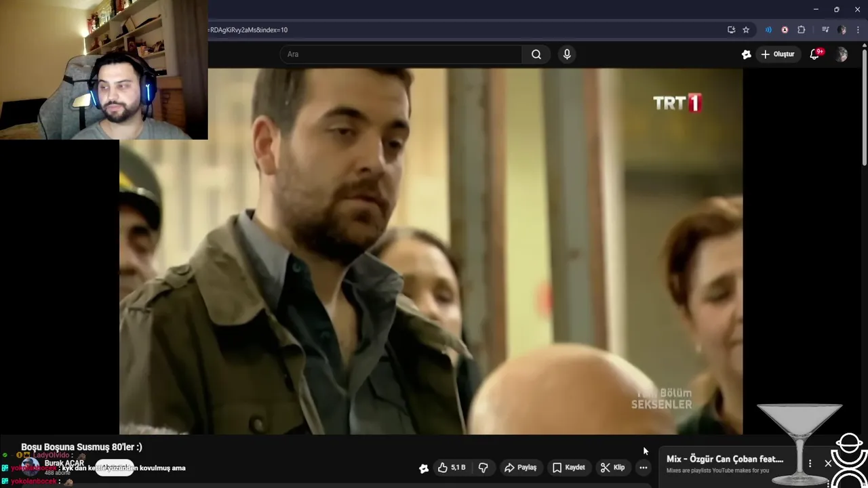
Task: Click the video title Boşu Boşuna Susmuş 80'ler
Action: tap(81, 447)
